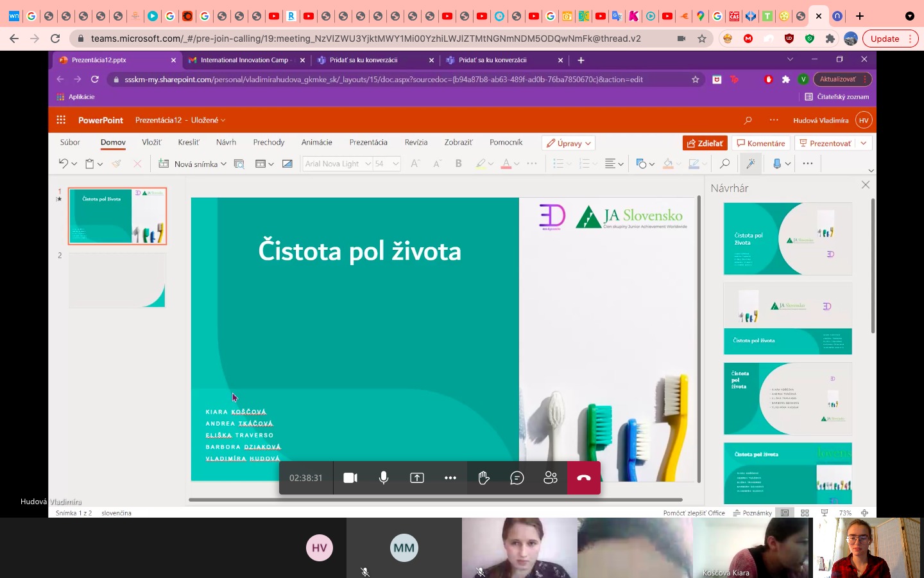The height and width of the screenshot is (578, 924).
Task: Open PowerPoint app launcher grid
Action: [x=61, y=120]
